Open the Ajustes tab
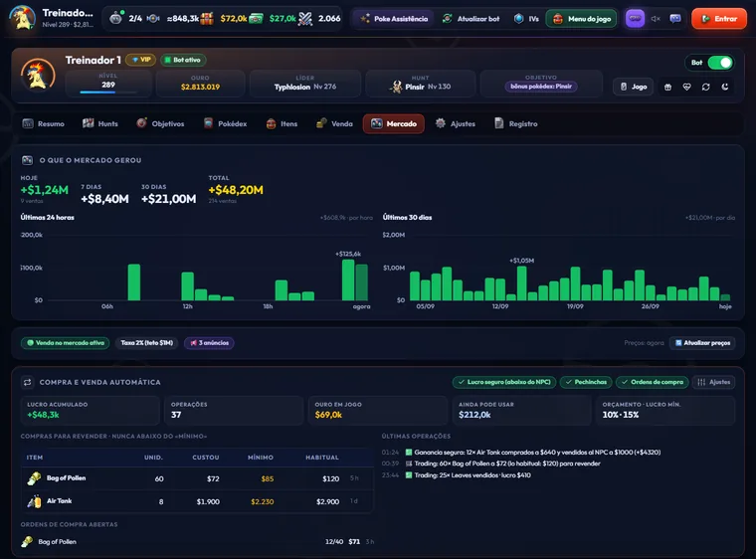Screen dimensions: 756x559 coord(456,124)
